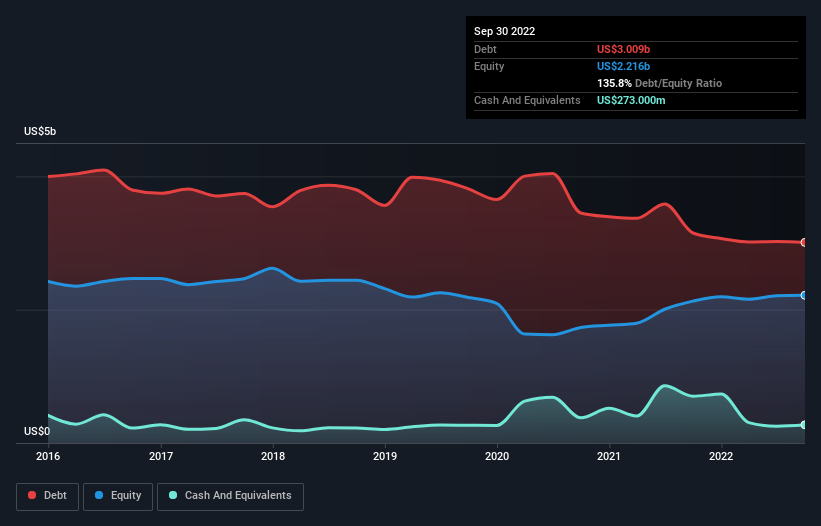This screenshot has height=526, width=821.
Task: Select the 2020 x-axis label
Action: [497, 456]
